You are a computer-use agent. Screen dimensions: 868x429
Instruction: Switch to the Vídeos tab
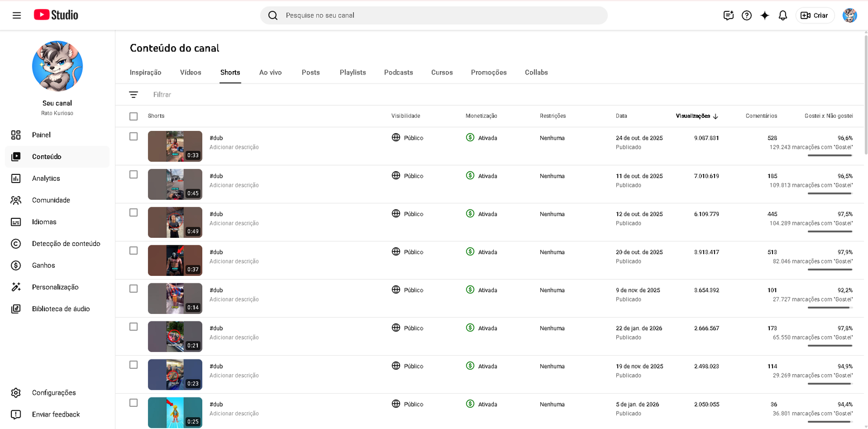click(190, 72)
